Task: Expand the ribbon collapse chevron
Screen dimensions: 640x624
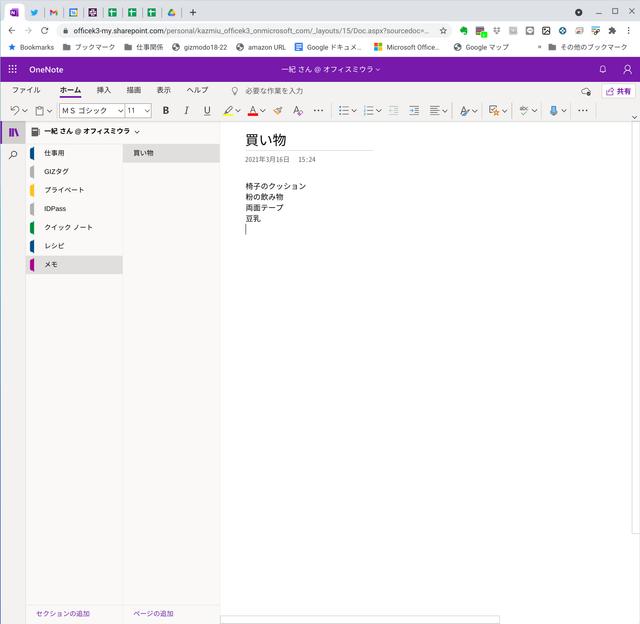Action: pyautogui.click(x=634, y=117)
